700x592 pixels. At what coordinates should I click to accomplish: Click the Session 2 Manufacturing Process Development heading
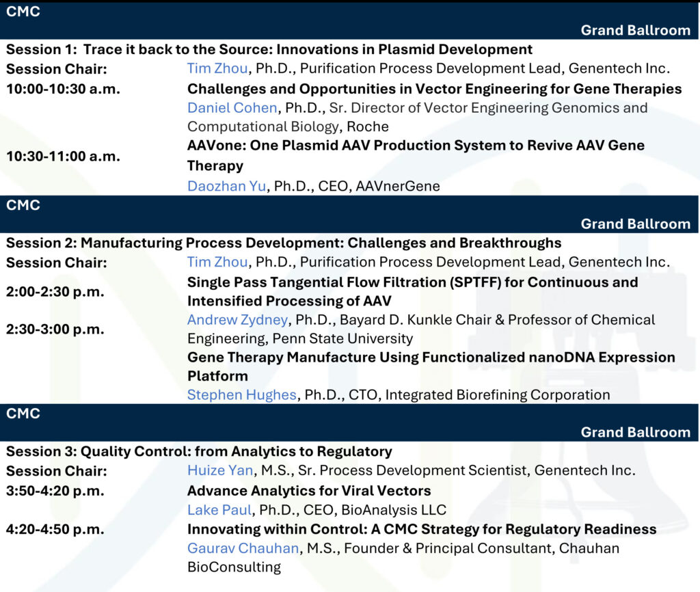[284, 243]
